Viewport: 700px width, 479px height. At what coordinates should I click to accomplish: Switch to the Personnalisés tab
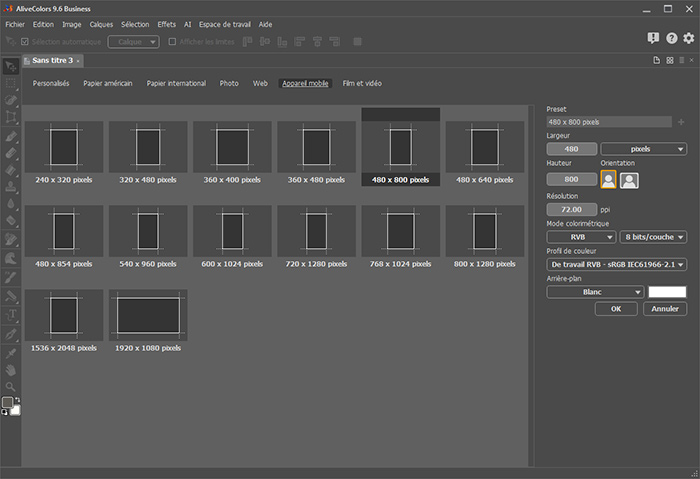pos(51,83)
